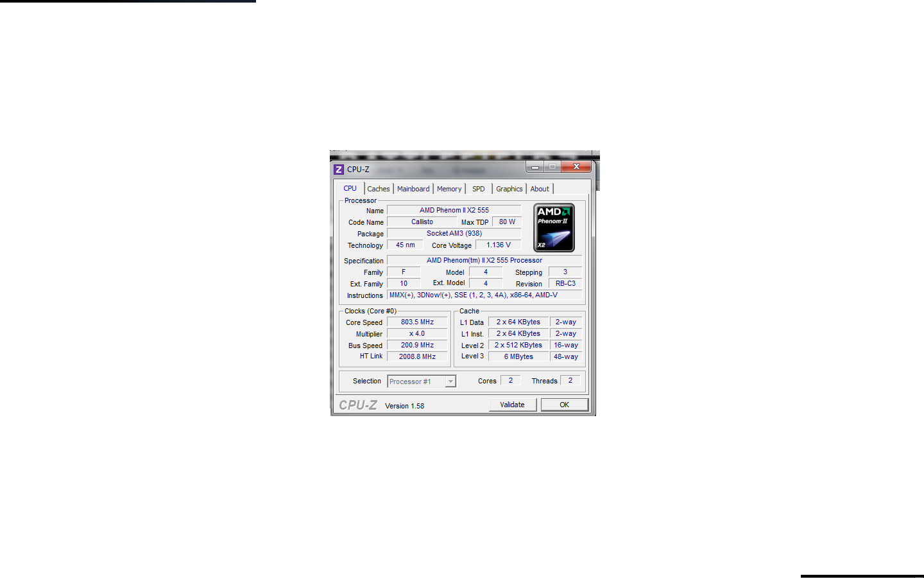Switch to the Caches tab
This screenshot has height=578, width=924.
pyautogui.click(x=379, y=189)
